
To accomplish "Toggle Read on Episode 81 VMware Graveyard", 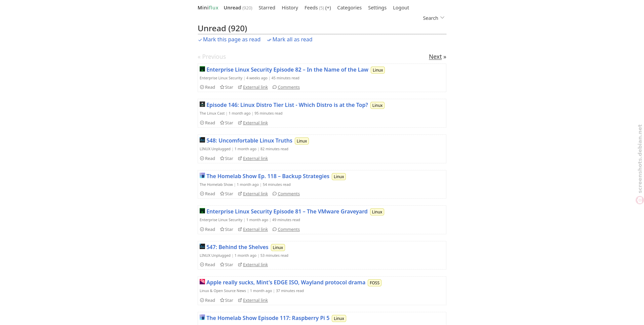I will [x=207, y=230].
